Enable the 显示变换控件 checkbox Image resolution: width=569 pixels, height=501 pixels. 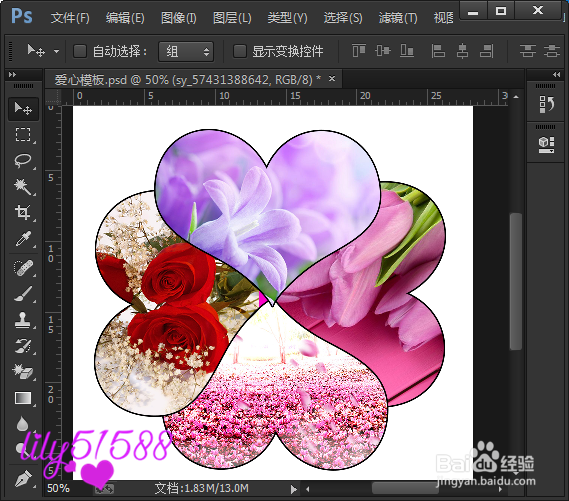(x=240, y=52)
